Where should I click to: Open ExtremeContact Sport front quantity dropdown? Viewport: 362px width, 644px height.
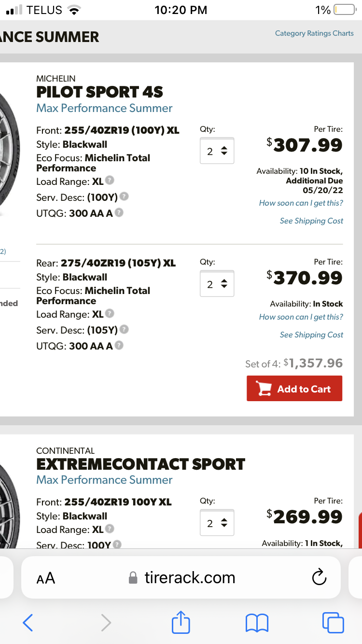[x=217, y=523]
